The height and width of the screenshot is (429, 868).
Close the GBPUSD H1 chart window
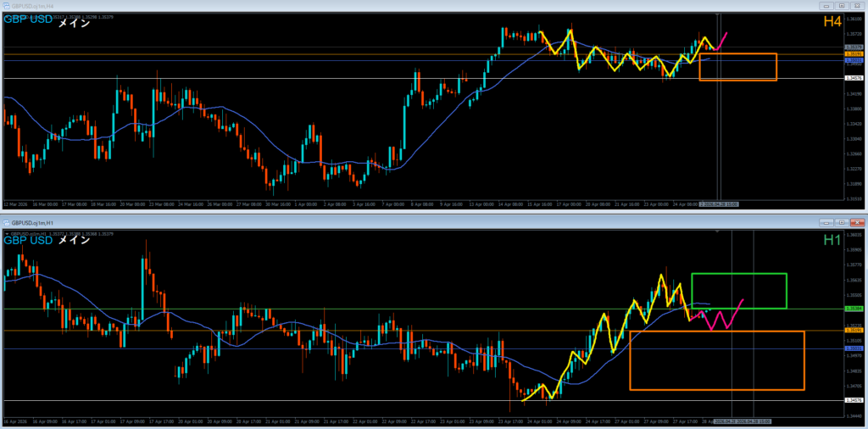coord(856,222)
